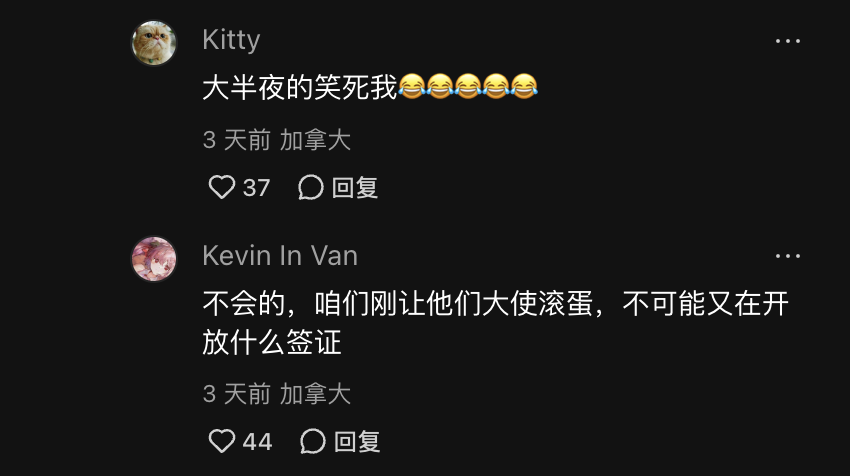Open the three-dot menu on Kevin In Van's comment
Viewport: 850px width, 476px height.
pos(787,256)
